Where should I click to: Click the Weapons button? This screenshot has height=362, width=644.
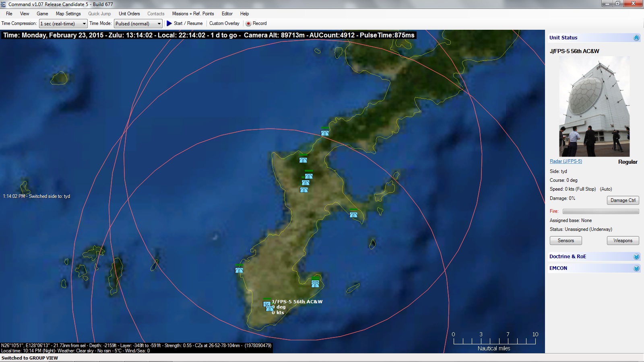(x=623, y=241)
